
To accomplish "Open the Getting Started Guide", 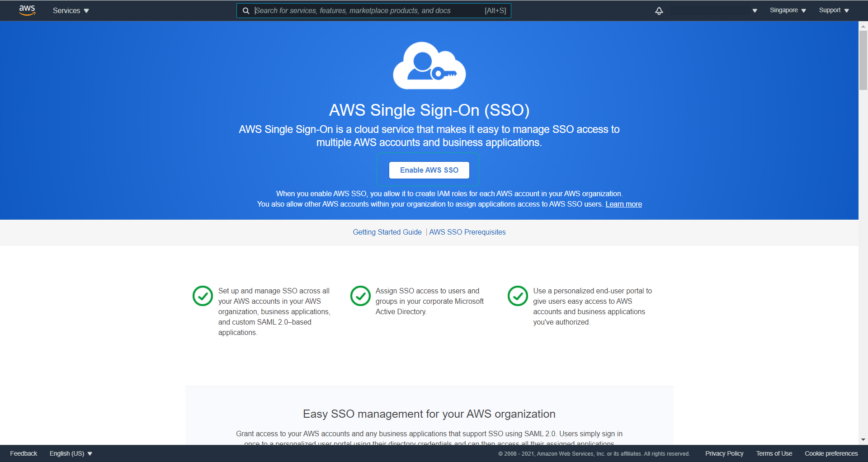I will [x=387, y=232].
